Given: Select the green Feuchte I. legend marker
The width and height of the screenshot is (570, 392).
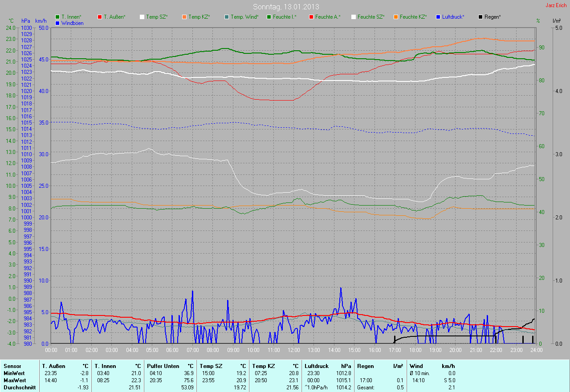Looking at the screenshot, I should [269, 17].
